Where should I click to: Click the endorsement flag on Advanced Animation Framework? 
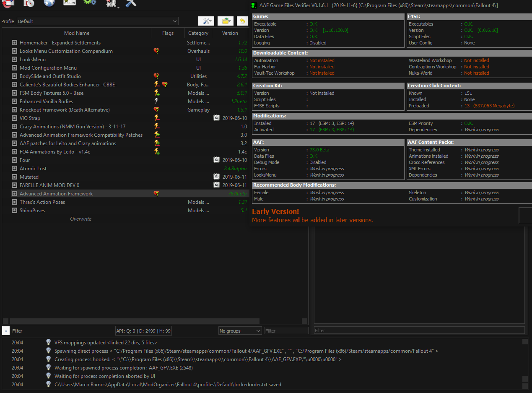tap(156, 193)
